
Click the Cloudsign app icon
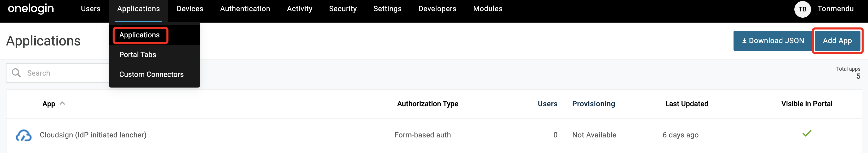click(x=24, y=135)
